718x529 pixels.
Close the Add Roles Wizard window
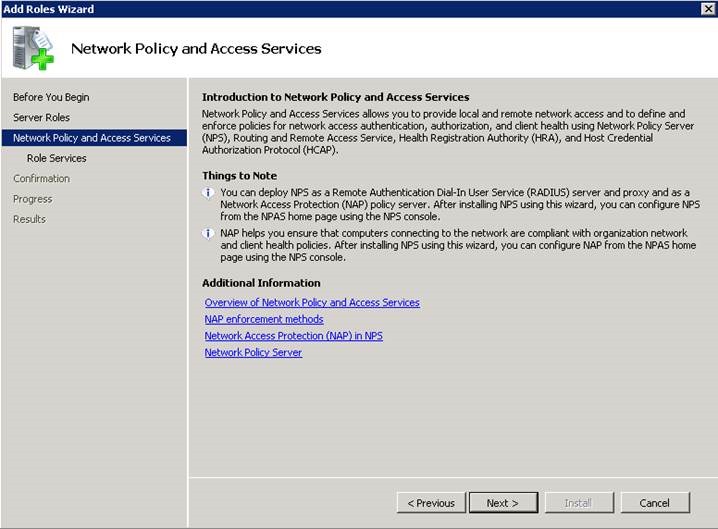[707, 9]
